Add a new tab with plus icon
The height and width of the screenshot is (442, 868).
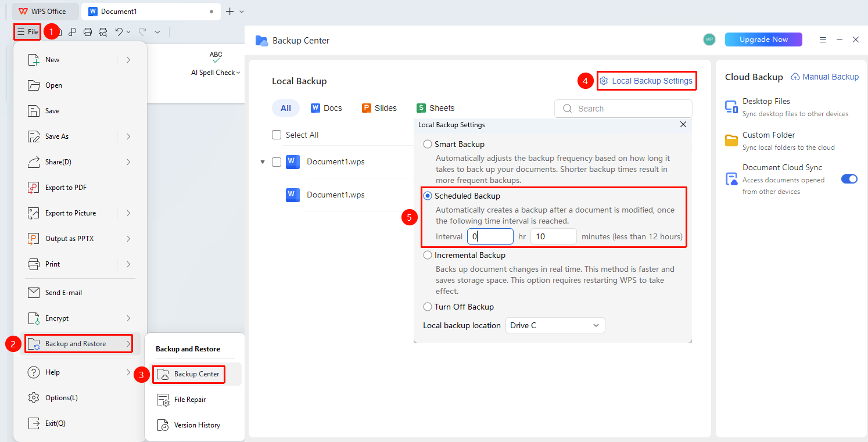coord(230,11)
